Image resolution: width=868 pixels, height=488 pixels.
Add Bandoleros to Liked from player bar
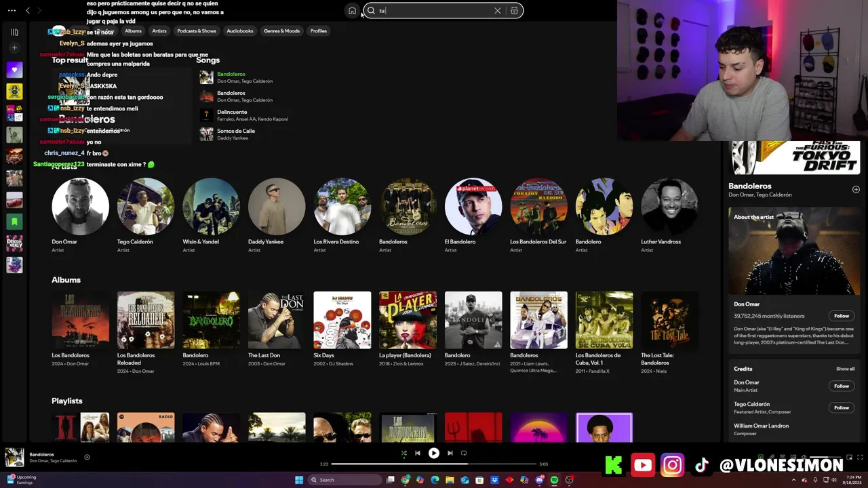pos(87,457)
